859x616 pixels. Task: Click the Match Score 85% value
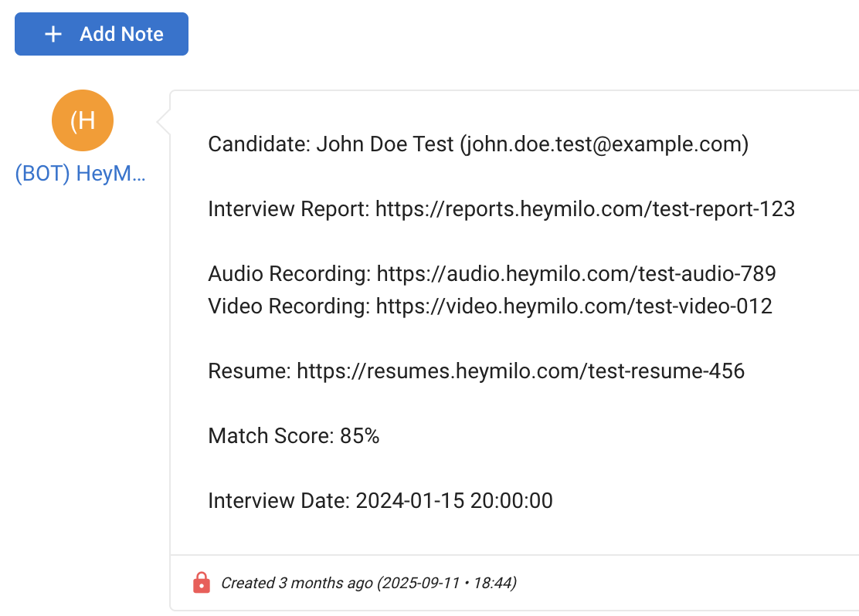[360, 436]
